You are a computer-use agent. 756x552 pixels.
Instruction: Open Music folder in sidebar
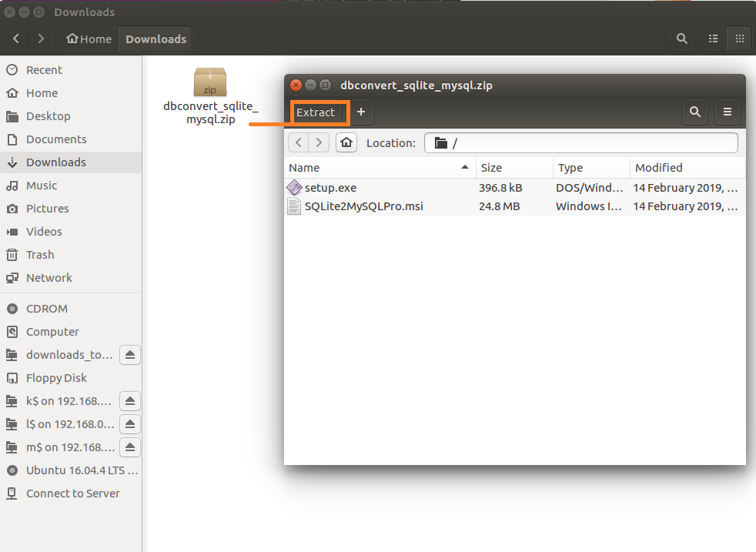(x=71, y=186)
